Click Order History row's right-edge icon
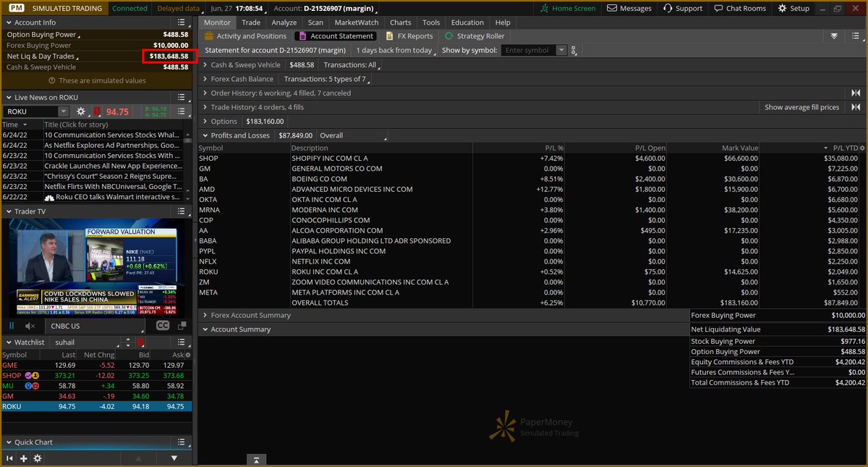The image size is (868, 467). [856, 93]
